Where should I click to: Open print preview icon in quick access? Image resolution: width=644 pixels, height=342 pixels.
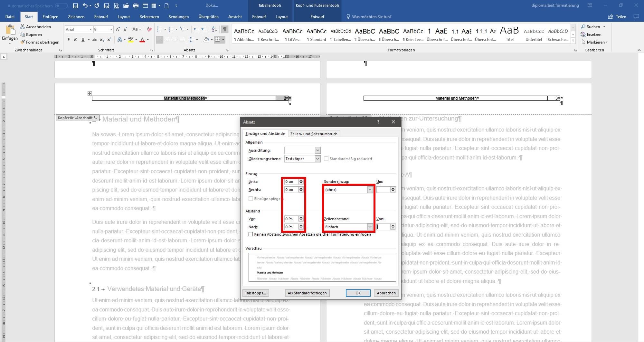(117, 5)
